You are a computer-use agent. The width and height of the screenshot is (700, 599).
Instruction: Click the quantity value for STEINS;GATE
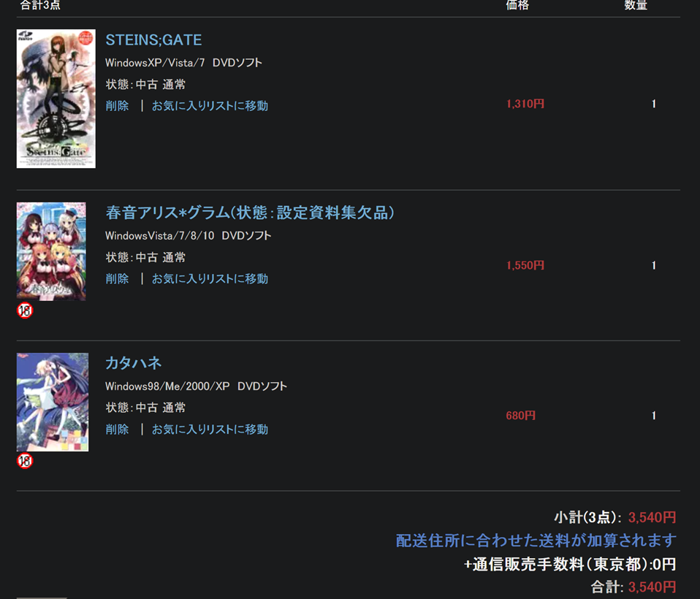coord(654,104)
